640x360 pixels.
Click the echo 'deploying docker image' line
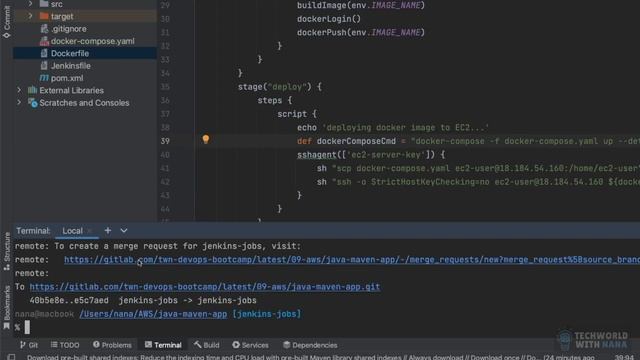click(393, 127)
